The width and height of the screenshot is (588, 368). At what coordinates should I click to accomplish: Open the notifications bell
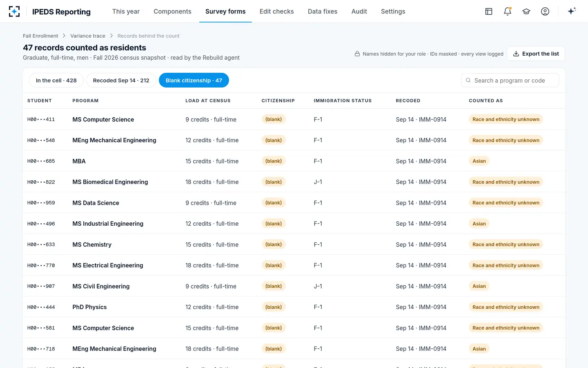coord(508,11)
